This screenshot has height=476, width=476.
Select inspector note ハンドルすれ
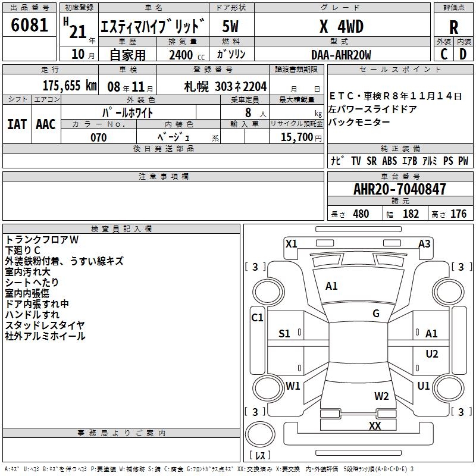[x=32, y=315]
